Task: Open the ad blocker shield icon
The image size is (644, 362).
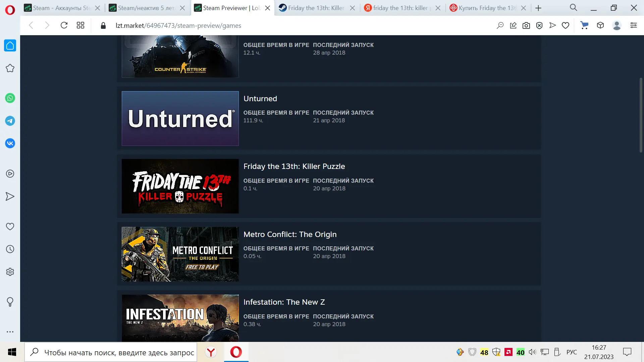Action: (539, 25)
